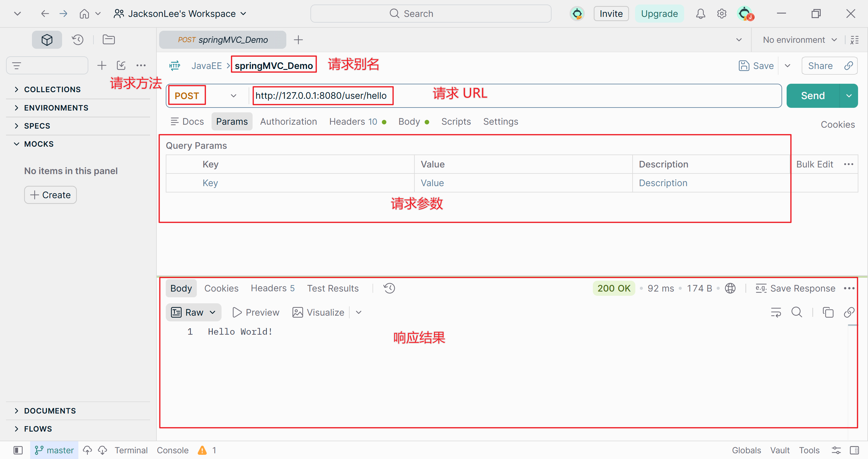This screenshot has width=868, height=459.
Task: Switch to the Docs tab
Action: coord(187,122)
